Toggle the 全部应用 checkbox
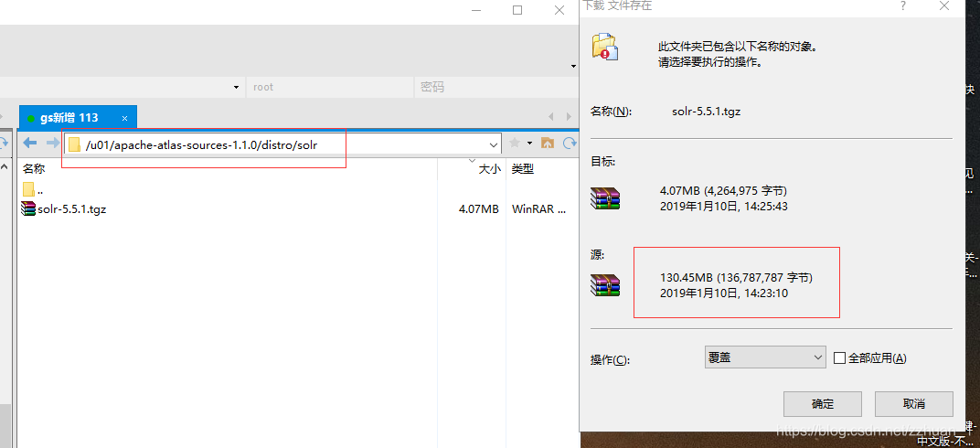The height and width of the screenshot is (448, 980). pyautogui.click(x=839, y=358)
